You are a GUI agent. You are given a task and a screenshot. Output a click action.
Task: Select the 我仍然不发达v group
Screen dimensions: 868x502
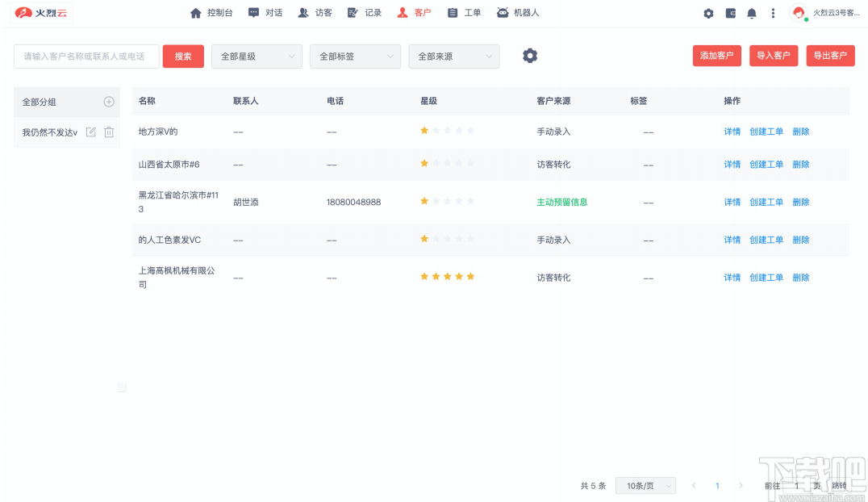[50, 132]
